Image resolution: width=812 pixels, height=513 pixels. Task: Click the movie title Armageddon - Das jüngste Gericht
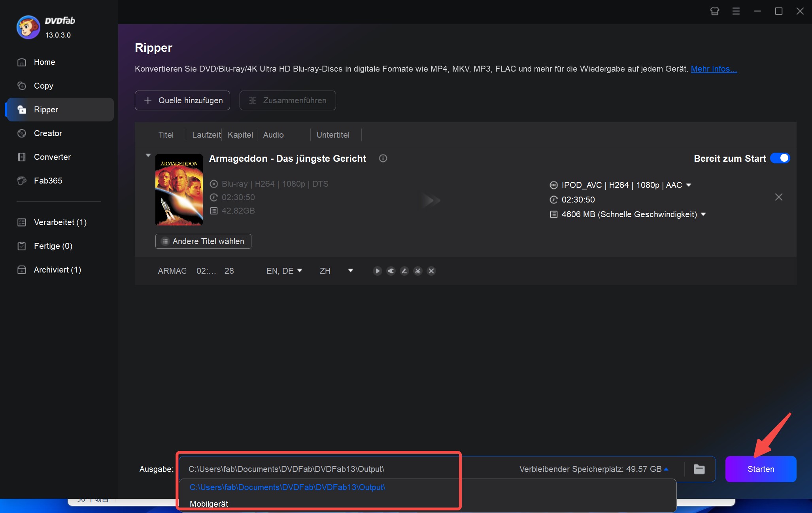(288, 159)
